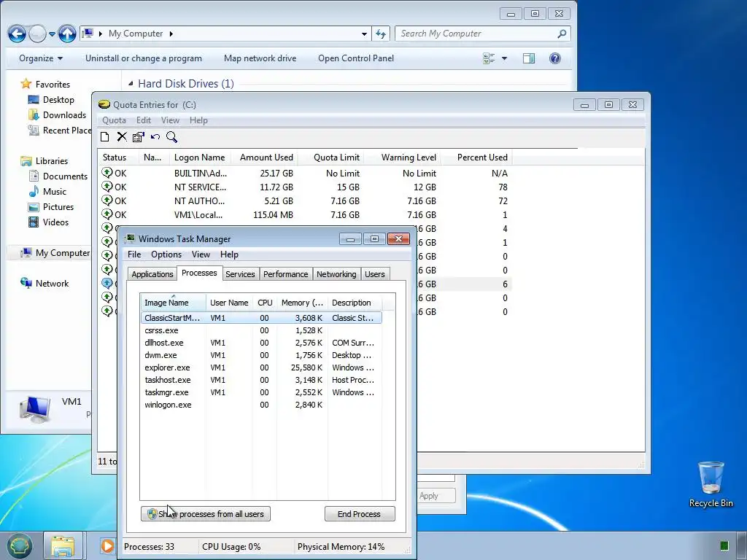This screenshot has width=747, height=560.
Task: Click the Start button orb on taskbar
Action: tap(19, 545)
